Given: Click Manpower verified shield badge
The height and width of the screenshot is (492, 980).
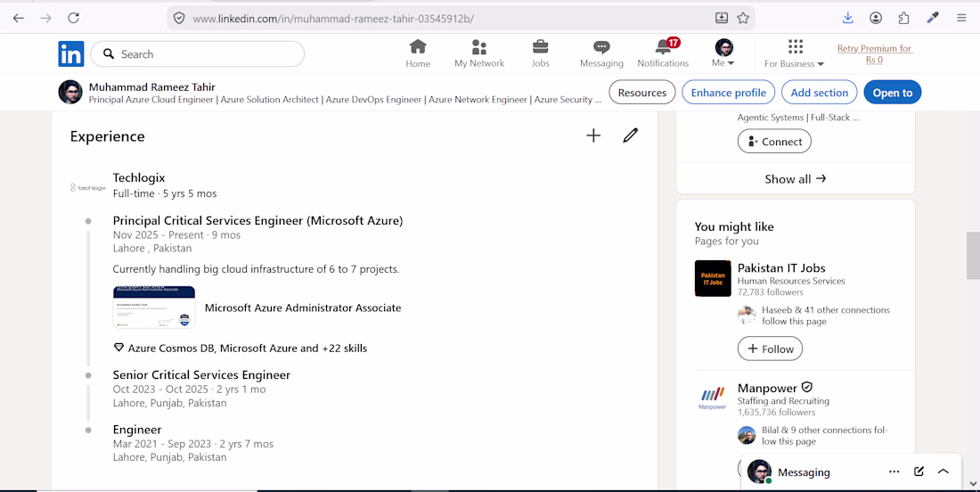Looking at the screenshot, I should 807,388.
